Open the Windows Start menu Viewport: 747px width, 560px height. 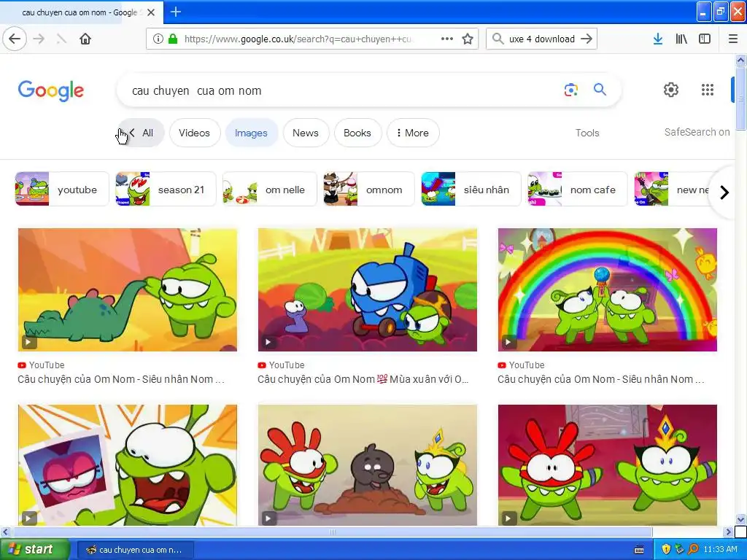(x=34, y=549)
